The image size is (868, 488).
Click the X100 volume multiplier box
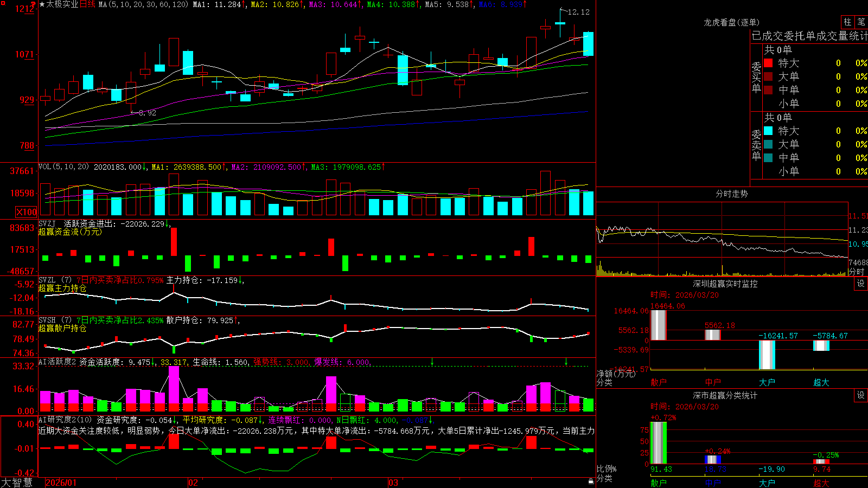(x=26, y=212)
